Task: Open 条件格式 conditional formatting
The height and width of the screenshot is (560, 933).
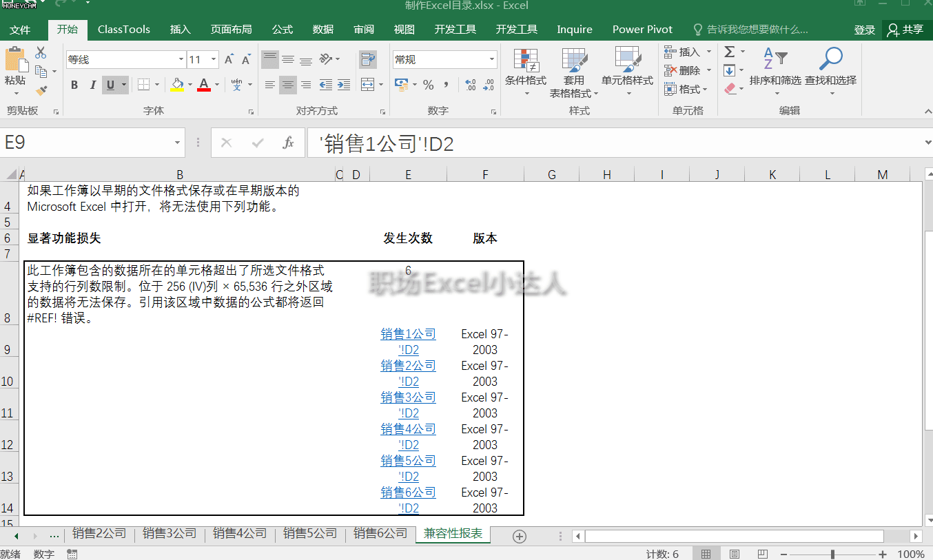Action: [526, 72]
